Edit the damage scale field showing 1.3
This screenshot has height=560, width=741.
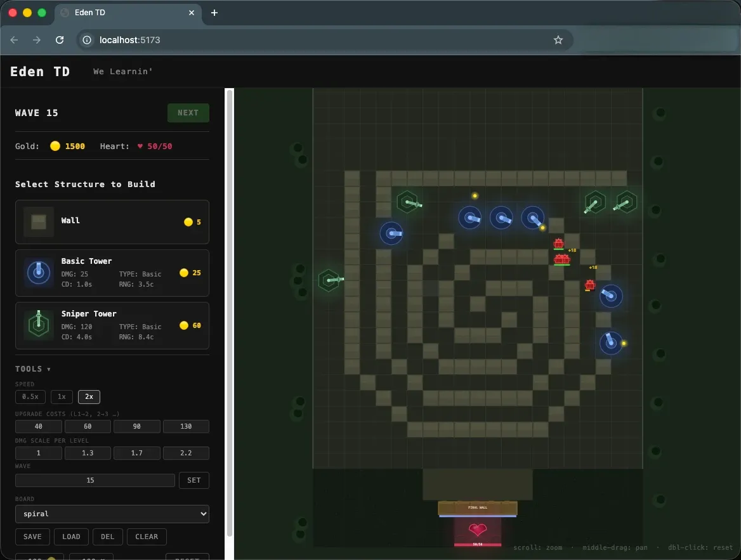[88, 453]
